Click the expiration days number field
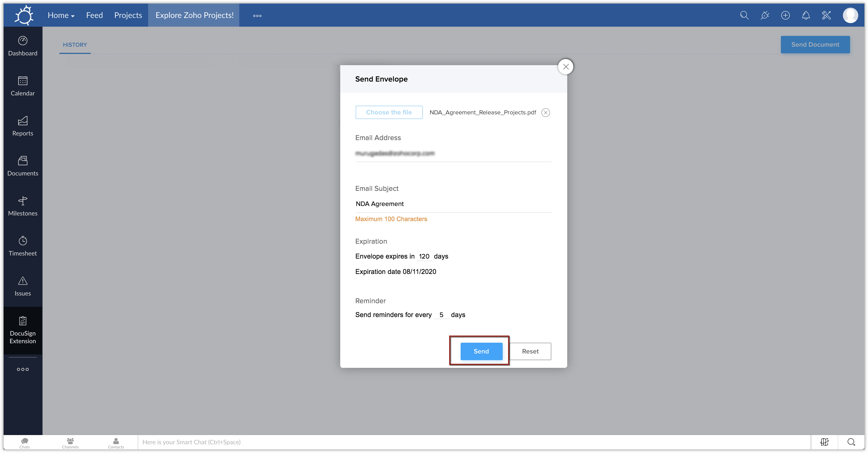Viewport: 868px width, 453px height. (x=424, y=256)
